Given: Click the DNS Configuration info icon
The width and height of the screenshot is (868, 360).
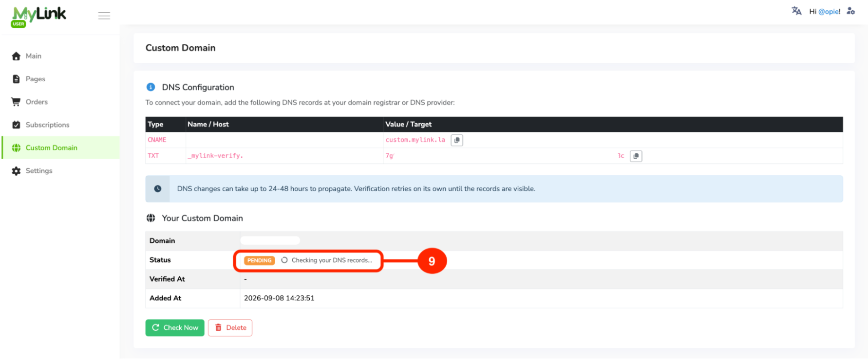Looking at the screenshot, I should click(x=151, y=87).
